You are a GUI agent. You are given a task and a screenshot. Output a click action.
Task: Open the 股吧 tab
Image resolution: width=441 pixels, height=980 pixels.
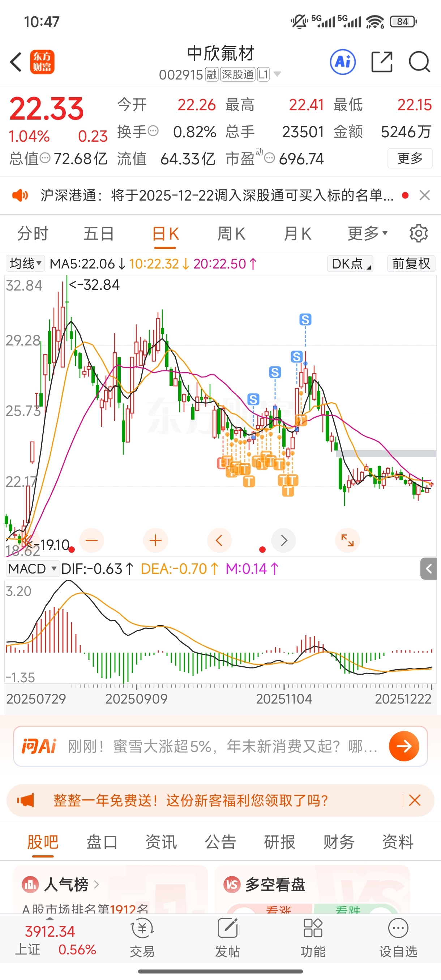(43, 842)
